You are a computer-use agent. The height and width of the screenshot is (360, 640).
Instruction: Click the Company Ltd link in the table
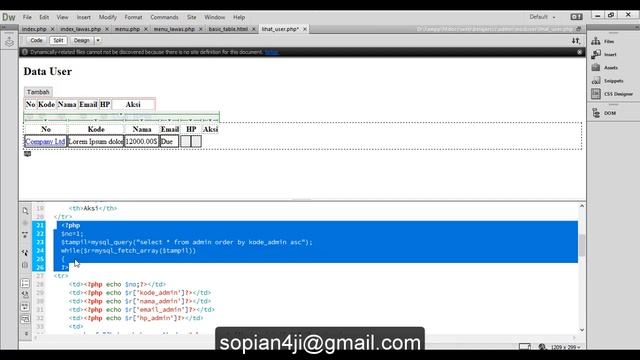tap(45, 141)
